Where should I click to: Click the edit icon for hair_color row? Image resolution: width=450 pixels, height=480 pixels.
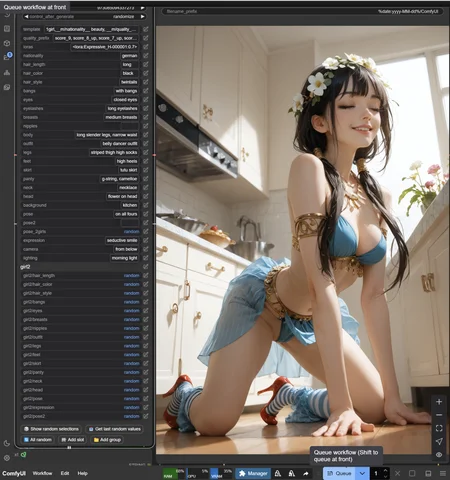[146, 73]
